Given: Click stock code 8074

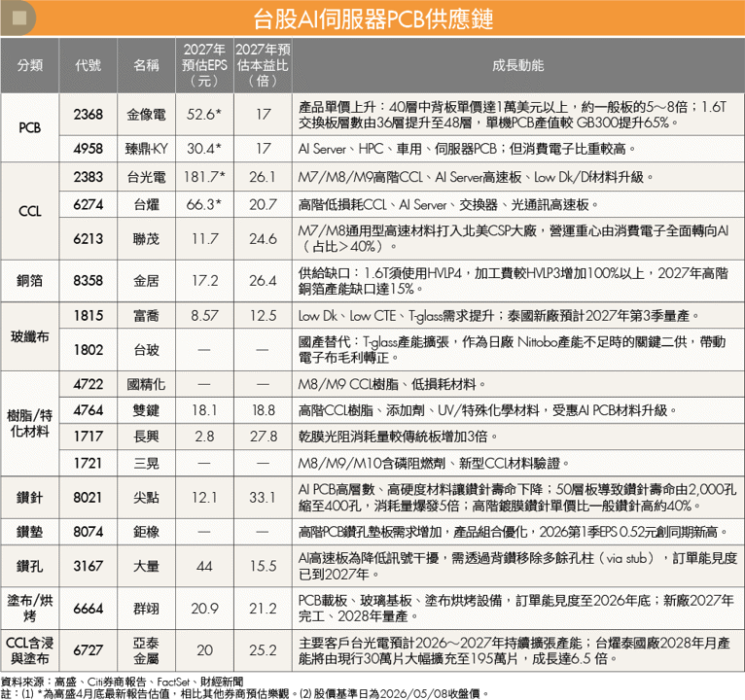Looking at the screenshot, I should 88,532.
